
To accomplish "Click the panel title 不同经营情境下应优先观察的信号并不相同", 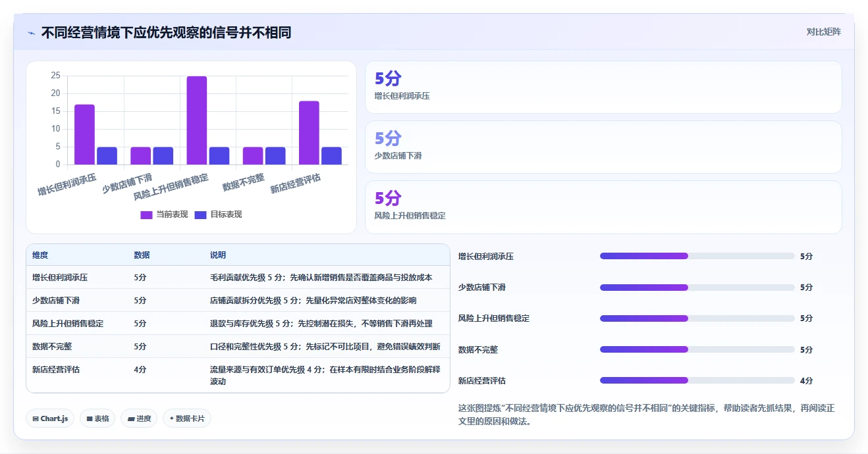I will (x=166, y=33).
